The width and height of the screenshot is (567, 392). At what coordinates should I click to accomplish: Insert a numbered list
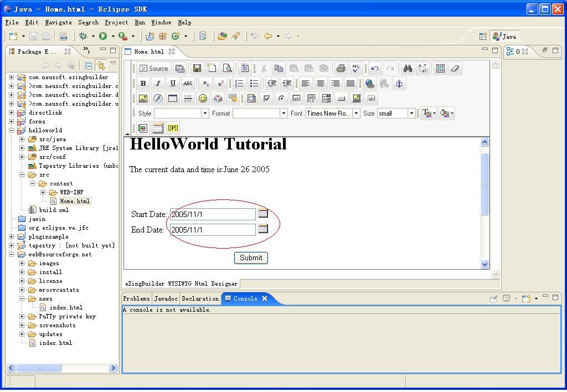point(239,84)
